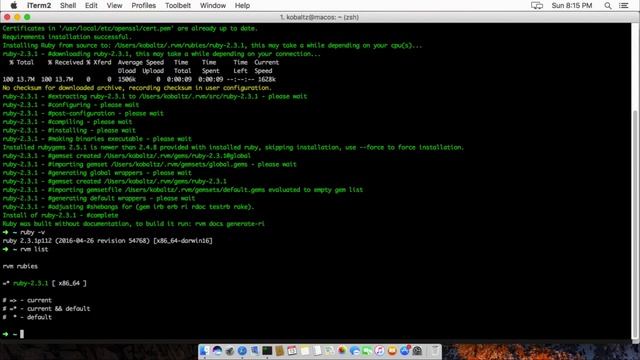Viewport: 640px width, 360px height.
Task: Open Spotlight search magnifier icon
Action: coord(608,5)
